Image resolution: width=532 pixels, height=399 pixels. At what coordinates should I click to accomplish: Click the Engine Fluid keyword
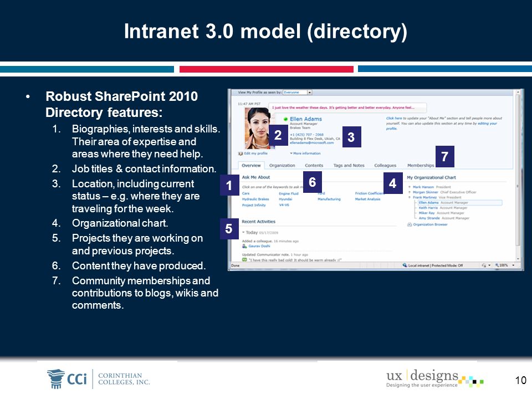pyautogui.click(x=289, y=193)
